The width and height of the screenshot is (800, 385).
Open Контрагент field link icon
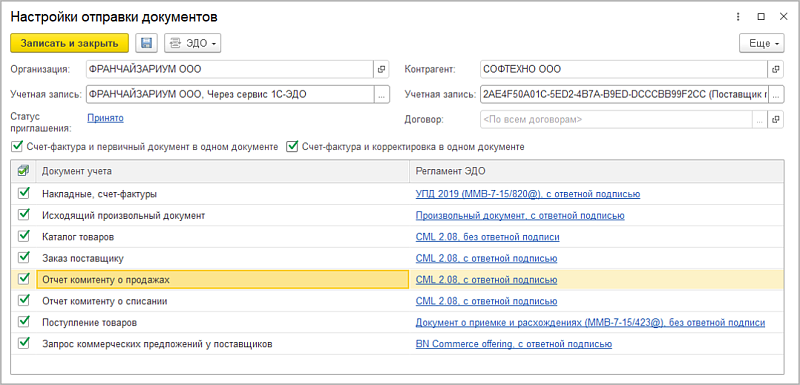[x=776, y=69]
